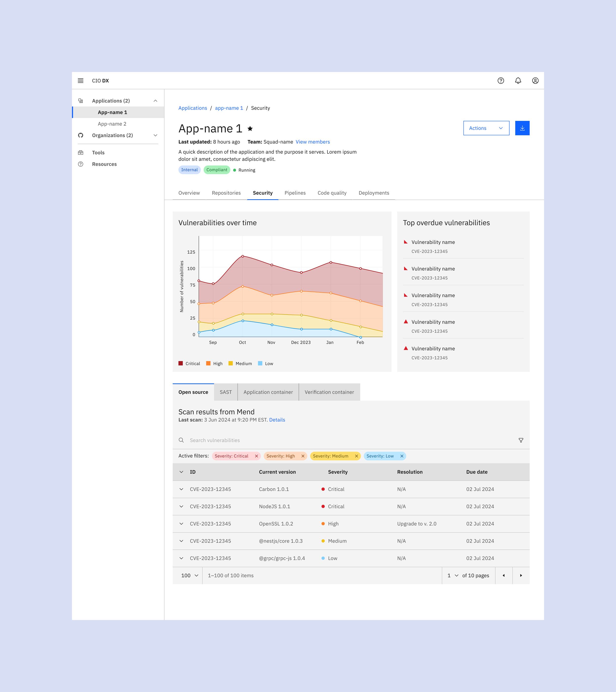This screenshot has height=692, width=616.
Task: Toggle the Low legend series
Action: [266, 363]
